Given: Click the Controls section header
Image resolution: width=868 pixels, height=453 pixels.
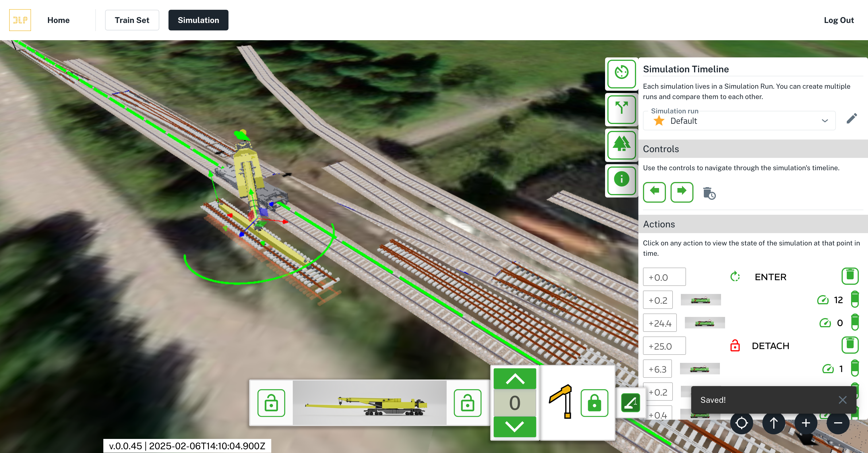Looking at the screenshot, I should click(753, 149).
